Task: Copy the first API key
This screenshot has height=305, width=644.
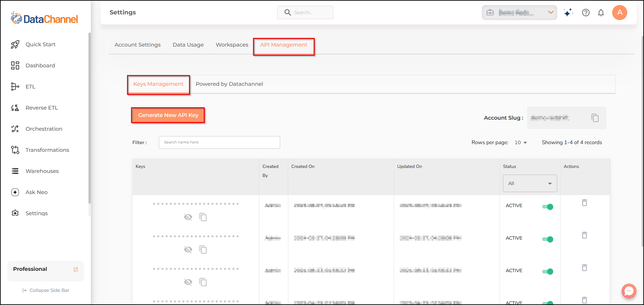Action: coord(203,217)
